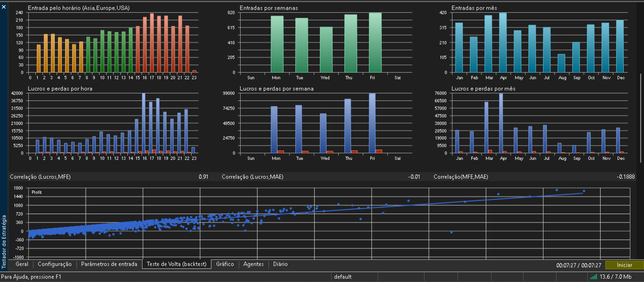Click the Correlação (Lucros,MFE) value 0.91
644x282 pixels.
pyautogui.click(x=203, y=177)
